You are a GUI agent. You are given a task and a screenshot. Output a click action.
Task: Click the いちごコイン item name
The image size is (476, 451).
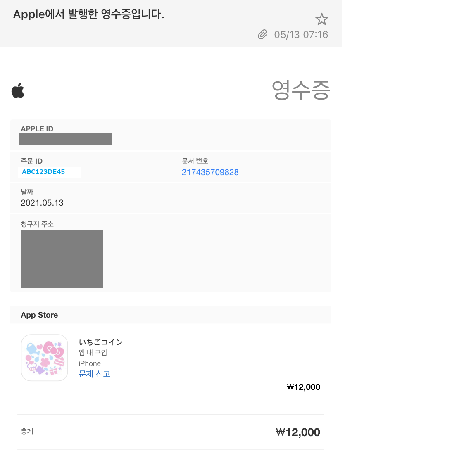coord(101,342)
